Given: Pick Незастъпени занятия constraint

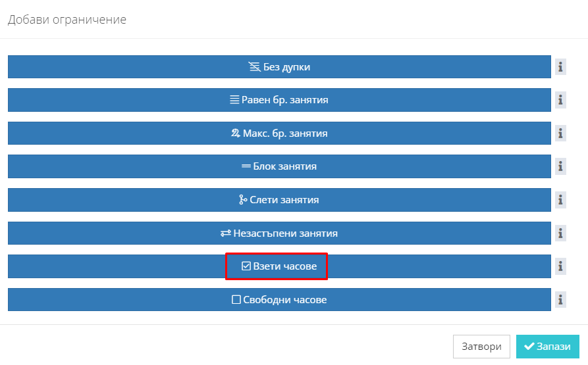Looking at the screenshot, I should (x=279, y=233).
